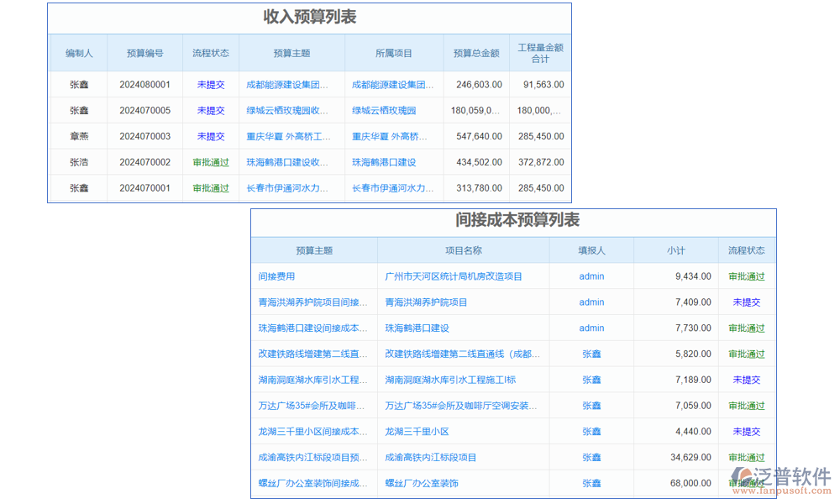The height and width of the screenshot is (504, 840).
Task: Click 审批通过 status of 成渝高铁内江标段项目 row
Action: pyautogui.click(x=747, y=457)
